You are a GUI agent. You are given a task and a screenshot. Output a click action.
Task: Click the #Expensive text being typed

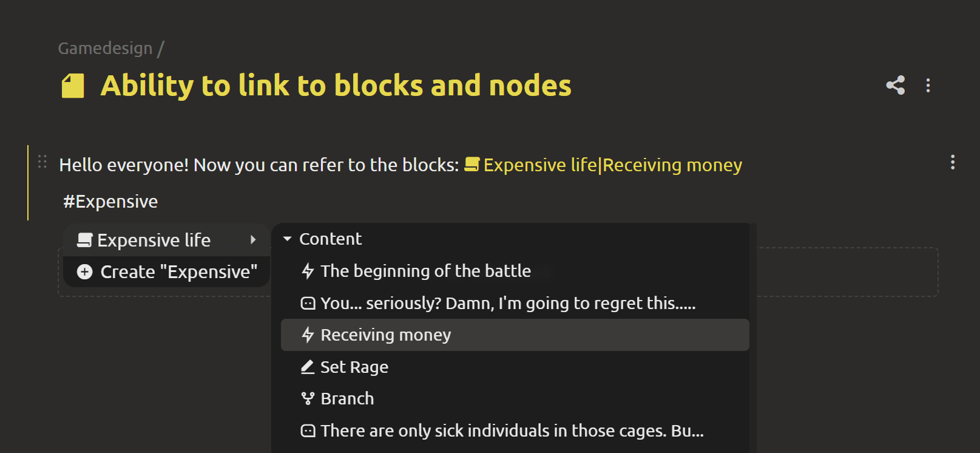point(110,202)
